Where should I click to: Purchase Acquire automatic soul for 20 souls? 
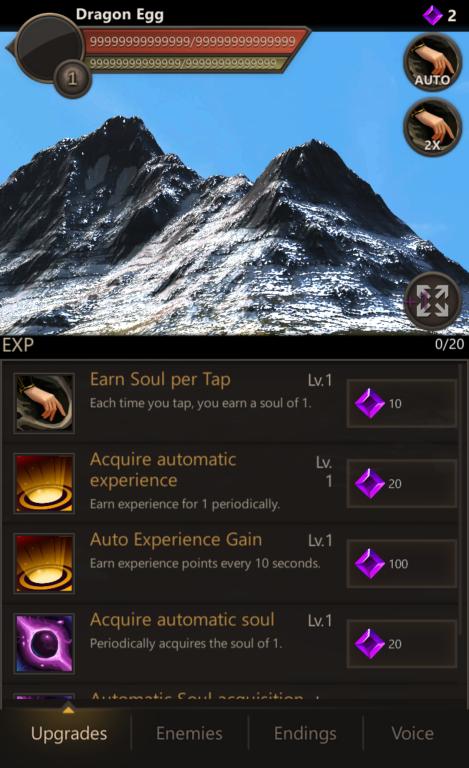pyautogui.click(x=402, y=644)
